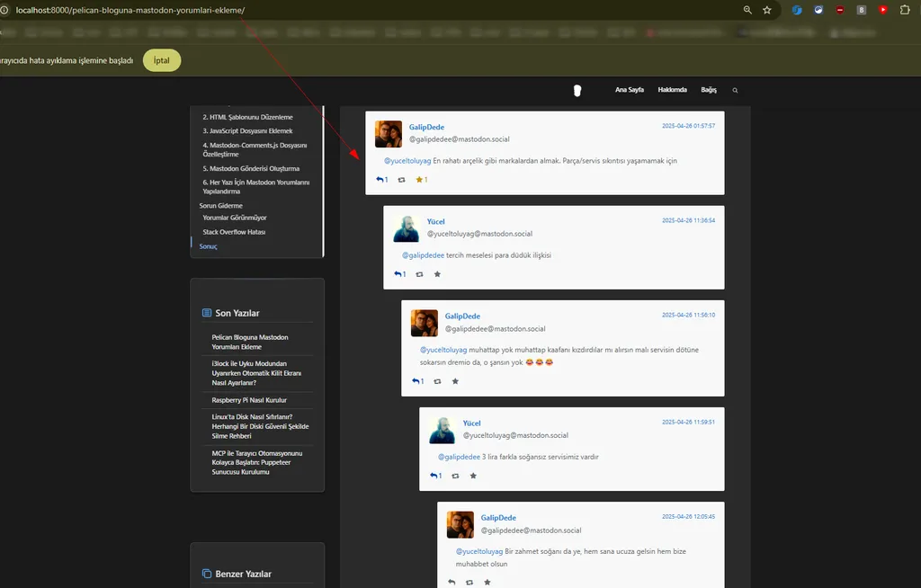Reply to Yücel's 11:59:51 comment
The height and width of the screenshot is (588, 921).
tap(436, 476)
